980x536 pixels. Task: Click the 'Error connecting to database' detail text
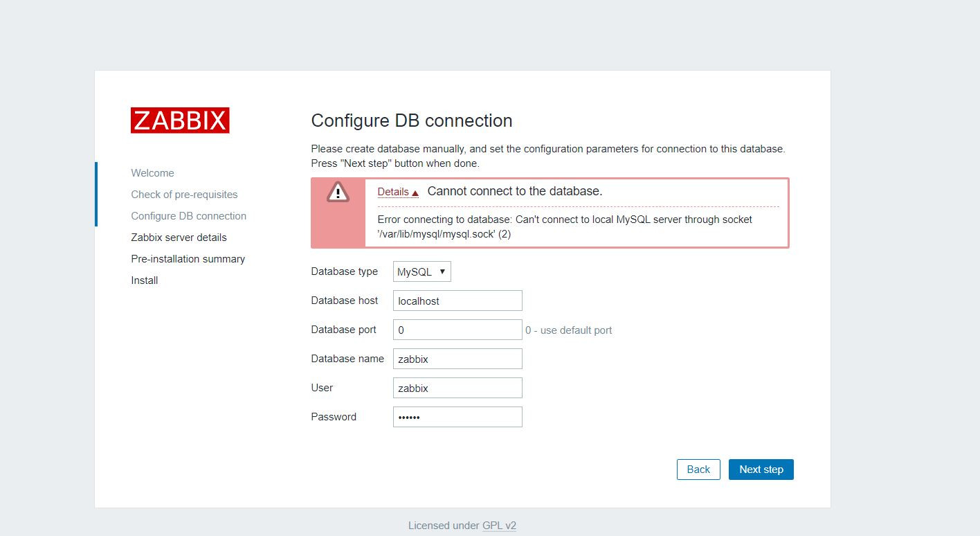565,226
